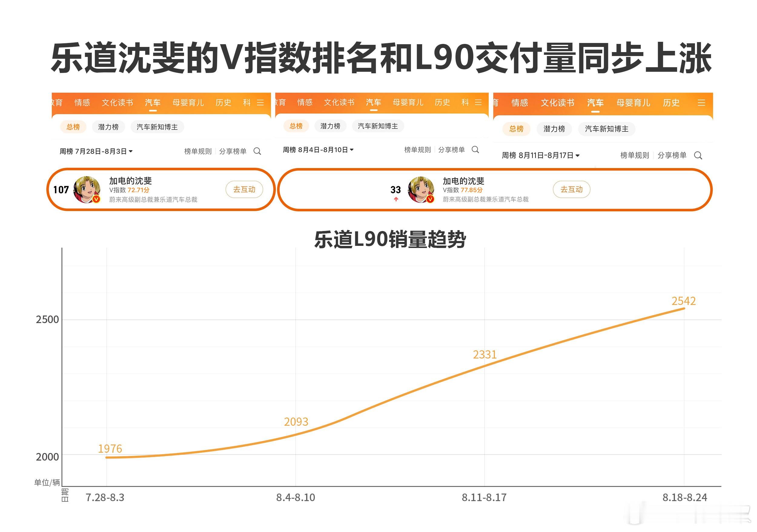Expand 周榜 7月28日-8月3日 date dropdown
Viewport: 757px width, 532px height.
(x=96, y=151)
